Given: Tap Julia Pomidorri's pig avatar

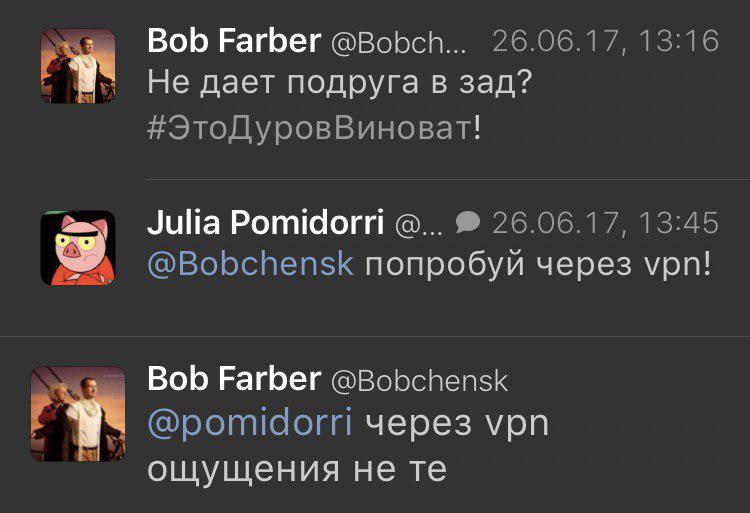Looking at the screenshot, I should tap(80, 245).
